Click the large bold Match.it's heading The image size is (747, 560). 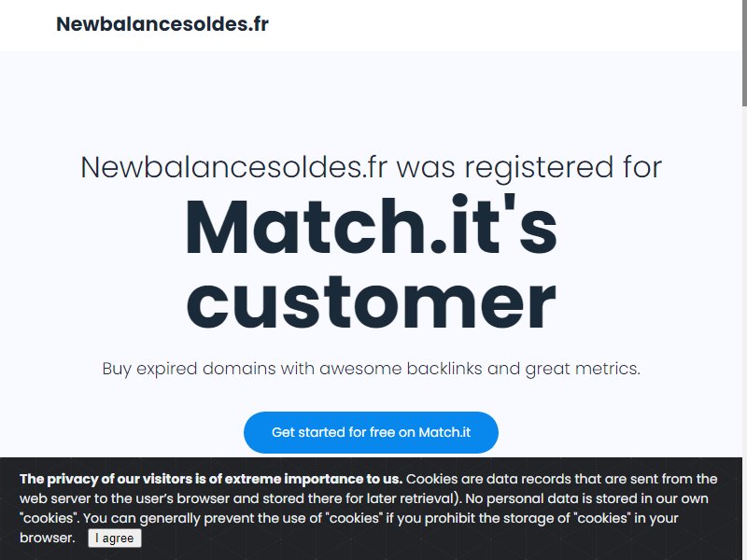(371, 227)
